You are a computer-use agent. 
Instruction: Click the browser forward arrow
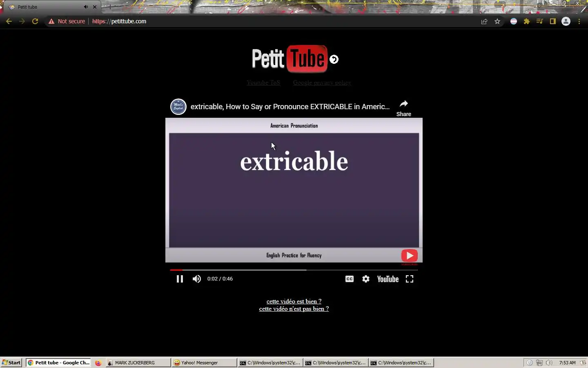click(x=22, y=21)
